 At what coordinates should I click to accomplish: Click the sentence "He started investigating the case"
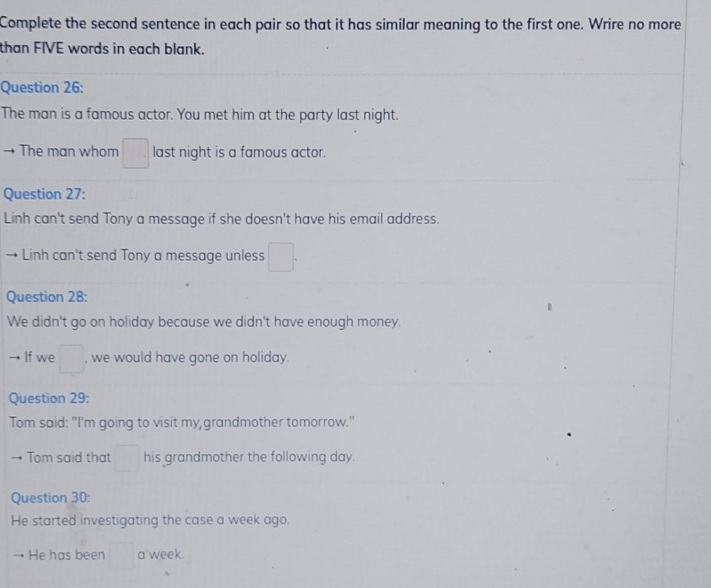click(x=151, y=520)
